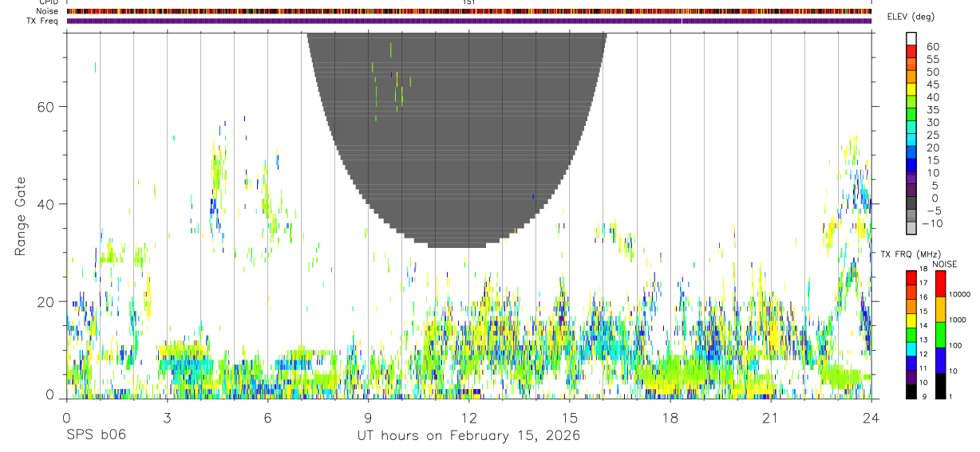The width and height of the screenshot is (980, 452).
Task: Click the x-axis tick label '24'
Action: [871, 418]
